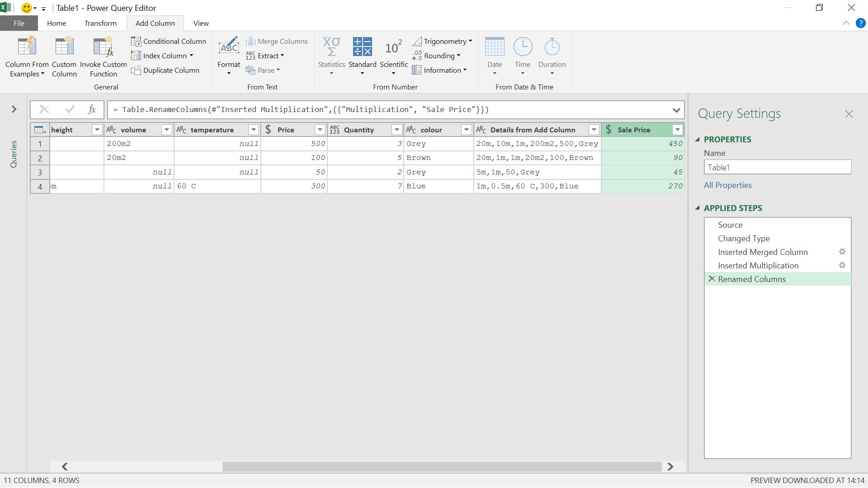
Task: Open the File menu
Action: (x=19, y=23)
